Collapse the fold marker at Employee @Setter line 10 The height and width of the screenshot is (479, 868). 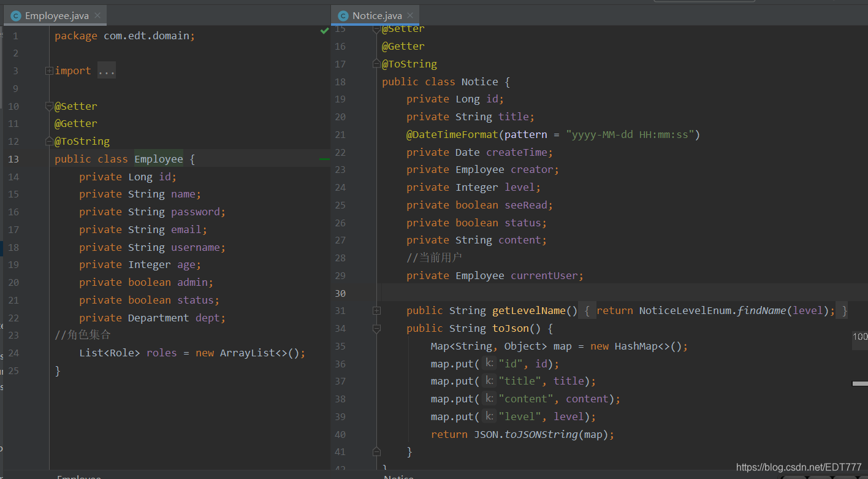[49, 106]
